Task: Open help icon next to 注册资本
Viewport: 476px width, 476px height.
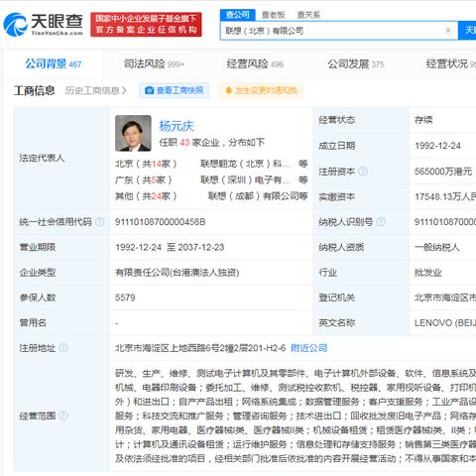Action: pos(363,172)
